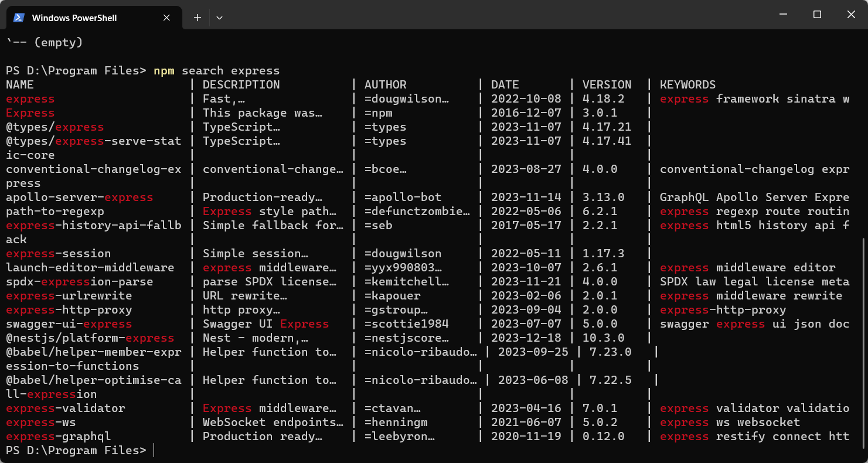Close the Windows PowerShell tab
This screenshot has width=868, height=463.
click(166, 18)
